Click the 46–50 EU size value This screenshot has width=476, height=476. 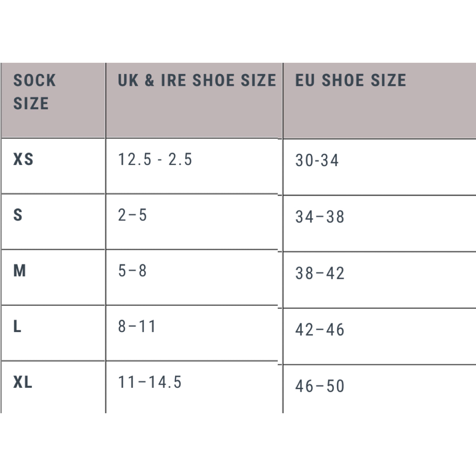320,386
